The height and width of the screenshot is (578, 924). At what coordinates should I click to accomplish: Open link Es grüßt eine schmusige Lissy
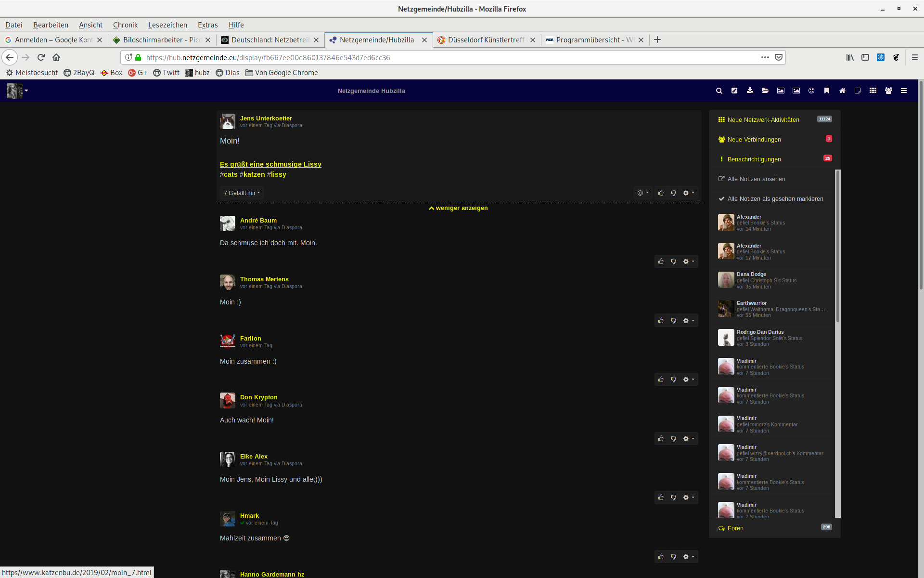click(x=270, y=164)
